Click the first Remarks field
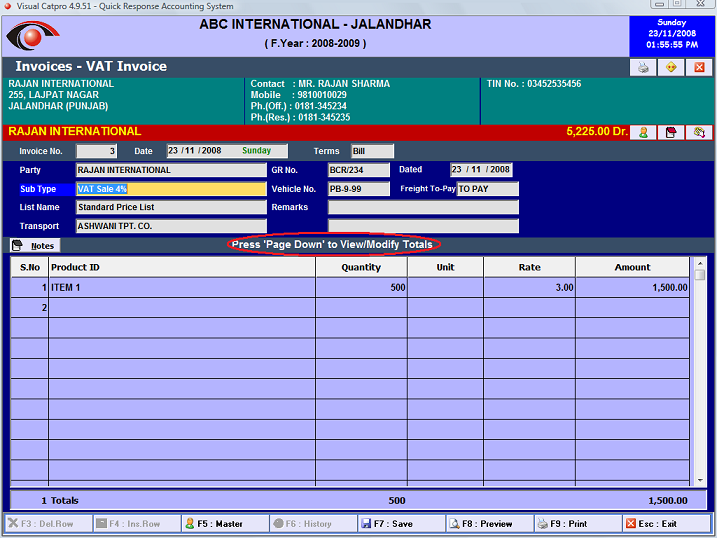This screenshot has width=717, height=538. coord(423,207)
